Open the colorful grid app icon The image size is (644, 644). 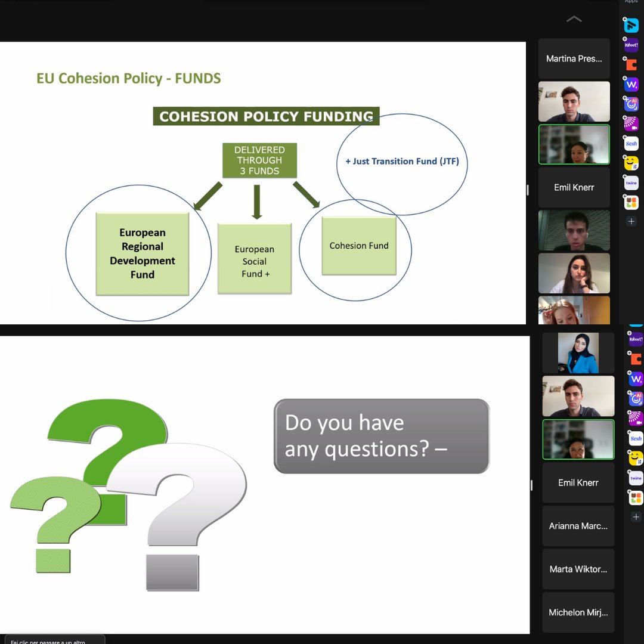pos(631,202)
